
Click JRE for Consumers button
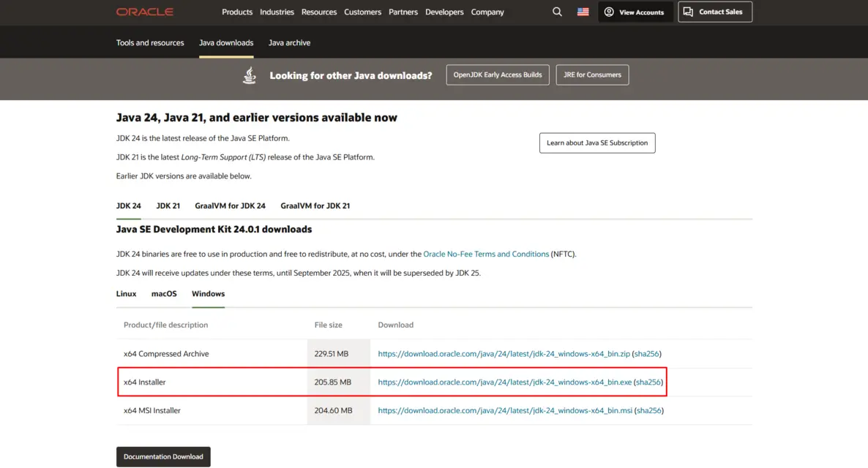[x=592, y=75]
